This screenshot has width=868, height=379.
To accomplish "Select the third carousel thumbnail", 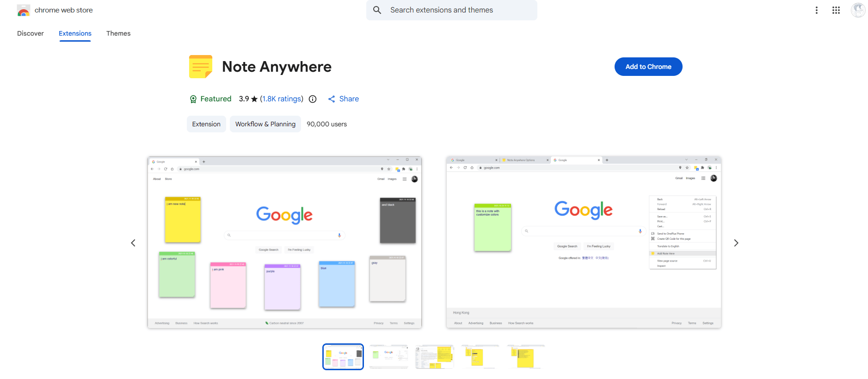I will (x=435, y=357).
